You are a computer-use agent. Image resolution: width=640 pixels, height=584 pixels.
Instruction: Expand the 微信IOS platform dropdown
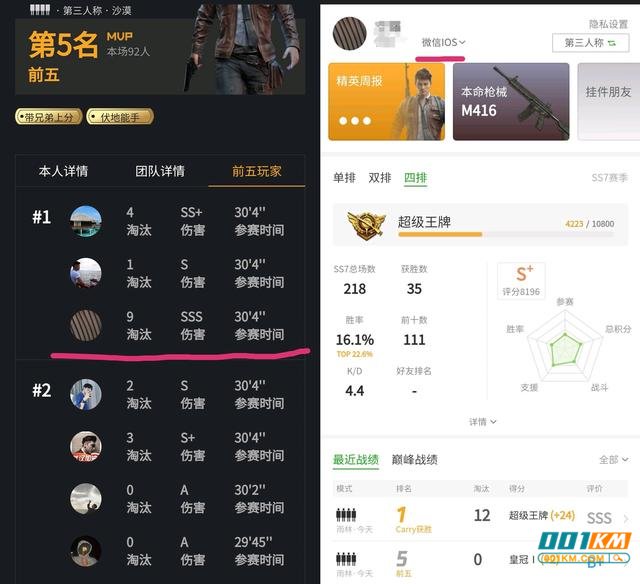pyautogui.click(x=443, y=42)
